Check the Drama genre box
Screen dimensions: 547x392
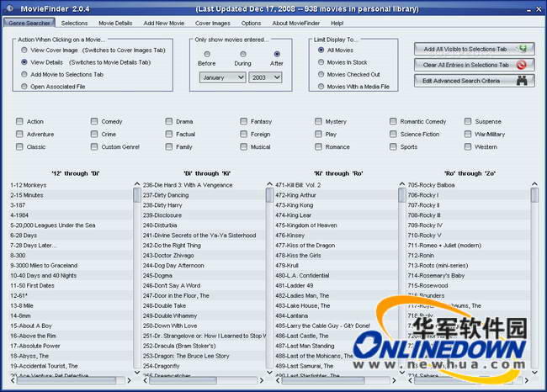coord(169,121)
